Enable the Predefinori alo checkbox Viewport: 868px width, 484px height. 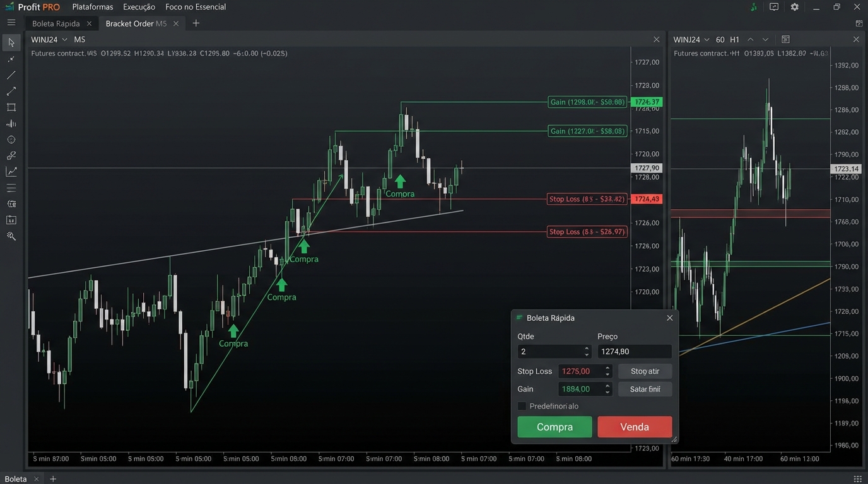coord(522,406)
